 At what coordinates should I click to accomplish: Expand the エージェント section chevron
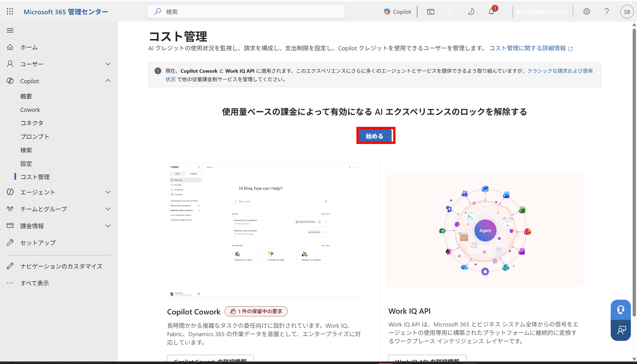tap(108, 192)
